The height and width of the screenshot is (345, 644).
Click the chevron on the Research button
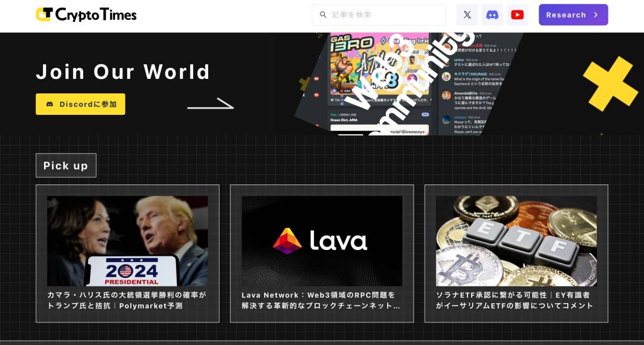pos(596,15)
